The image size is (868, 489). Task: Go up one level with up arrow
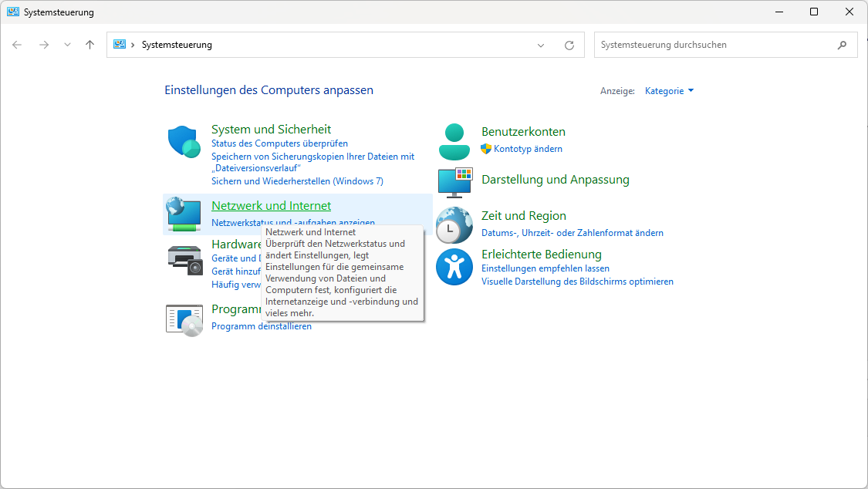[90, 45]
